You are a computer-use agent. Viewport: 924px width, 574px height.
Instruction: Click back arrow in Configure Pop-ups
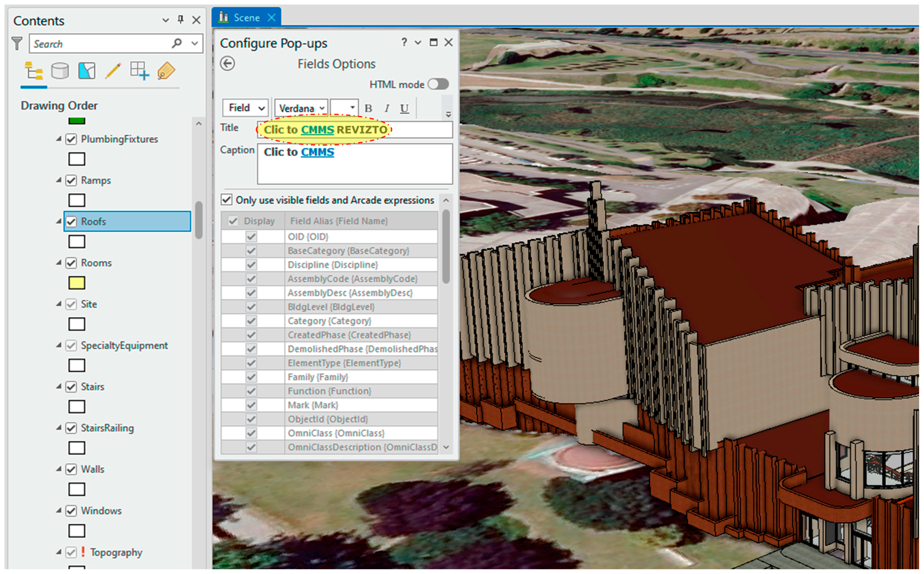[x=228, y=63]
